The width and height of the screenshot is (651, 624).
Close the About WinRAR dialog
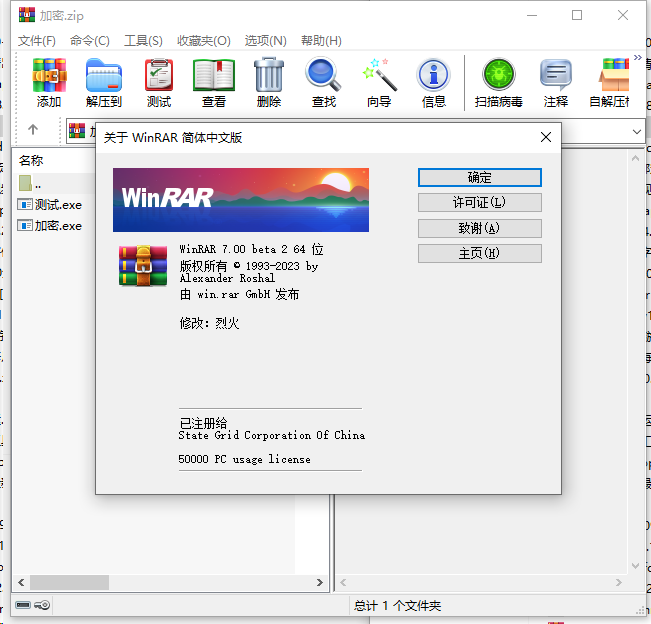point(546,137)
